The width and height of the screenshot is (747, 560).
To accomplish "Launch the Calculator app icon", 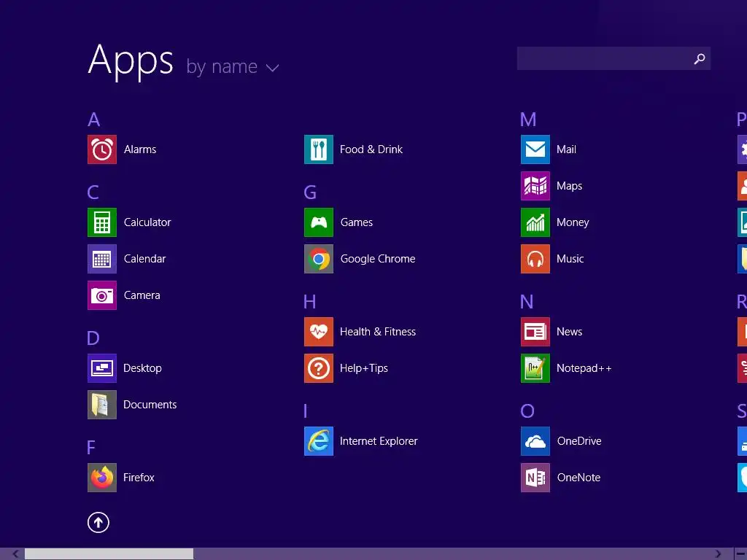I will pos(102,222).
